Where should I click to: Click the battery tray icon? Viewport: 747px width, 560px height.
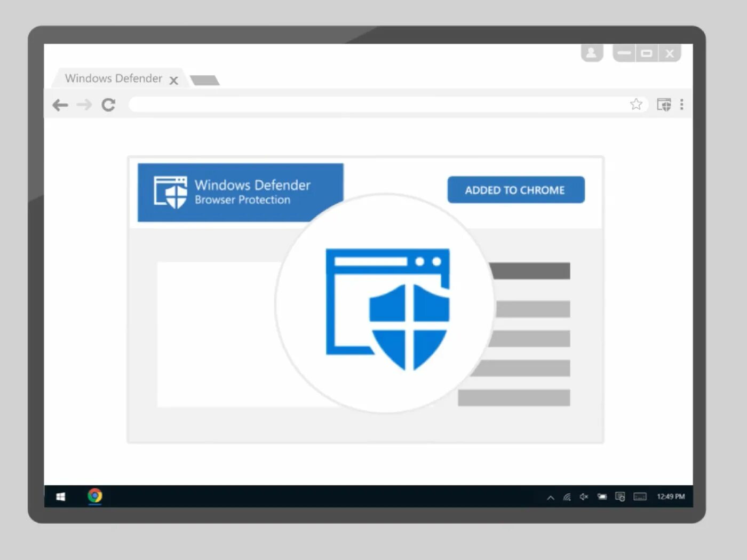[602, 497]
